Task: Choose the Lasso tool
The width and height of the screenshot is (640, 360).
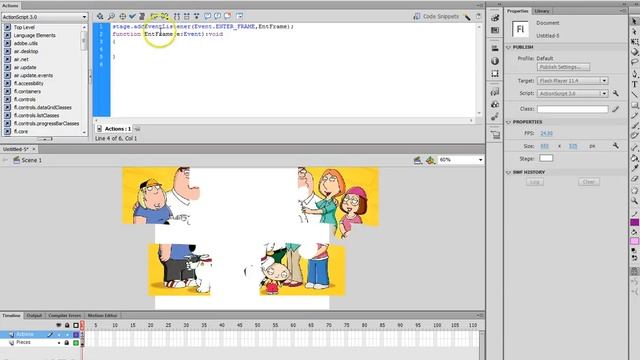Action: [634, 62]
